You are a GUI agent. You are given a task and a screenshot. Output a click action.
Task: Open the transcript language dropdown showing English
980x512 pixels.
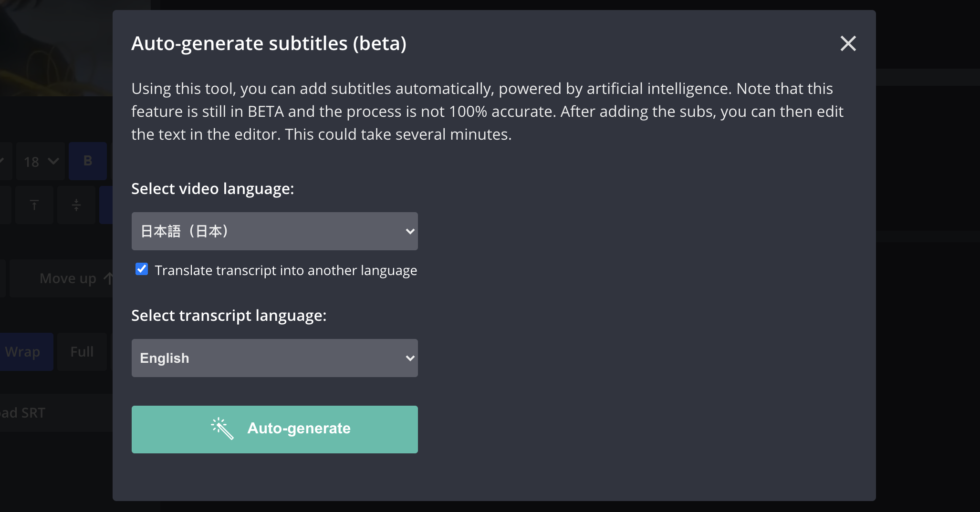pyautogui.click(x=274, y=358)
